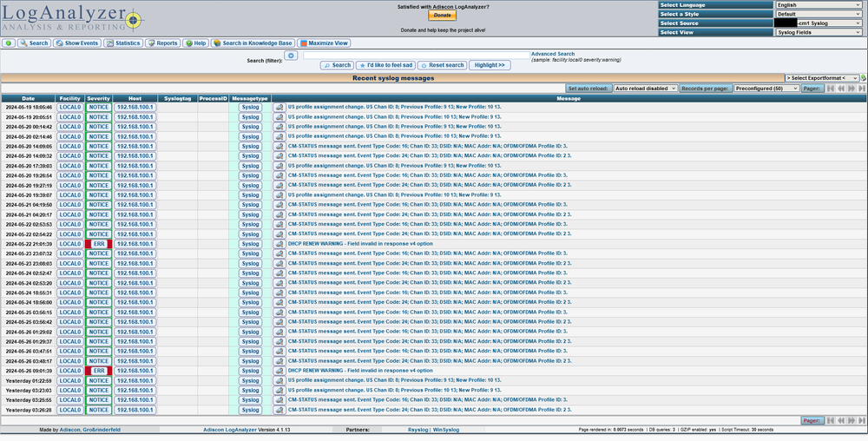Sort by the Severity column header
The width and height of the screenshot is (868, 441).
(x=99, y=98)
